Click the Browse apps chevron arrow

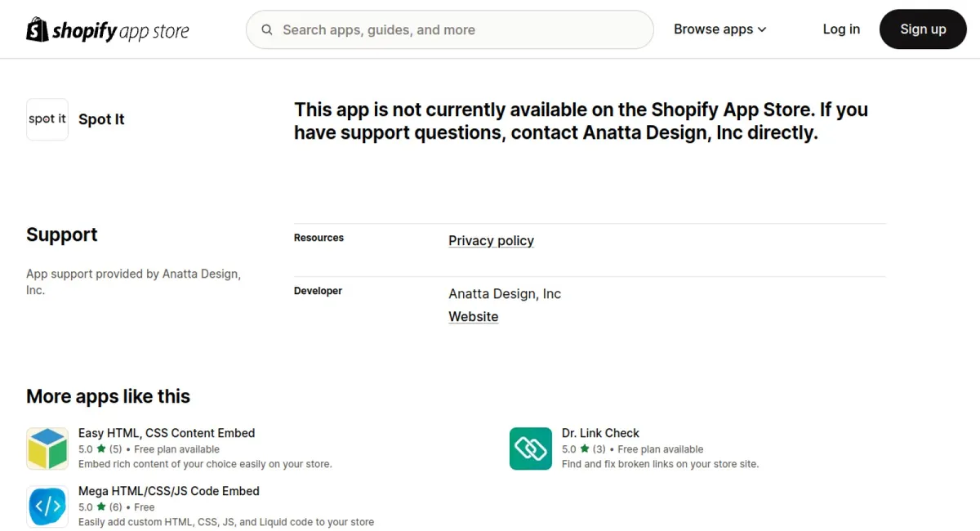(x=762, y=29)
